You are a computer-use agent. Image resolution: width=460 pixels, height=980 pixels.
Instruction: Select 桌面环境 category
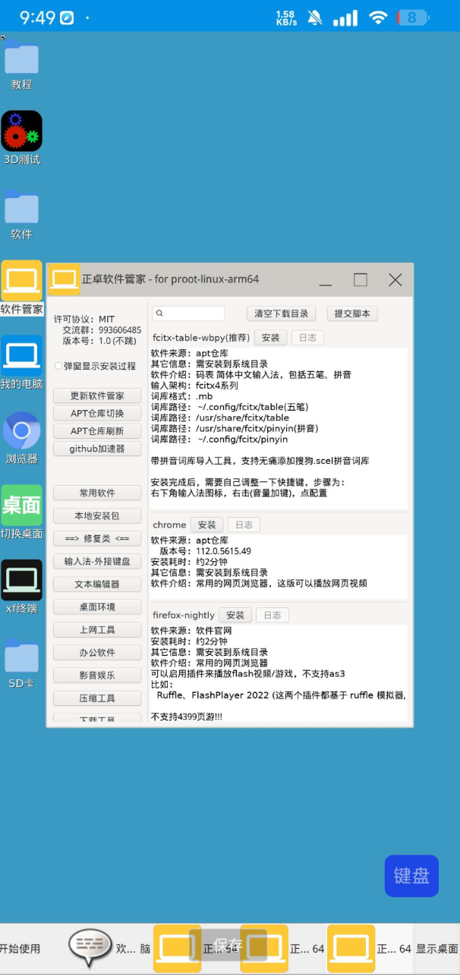click(x=97, y=607)
